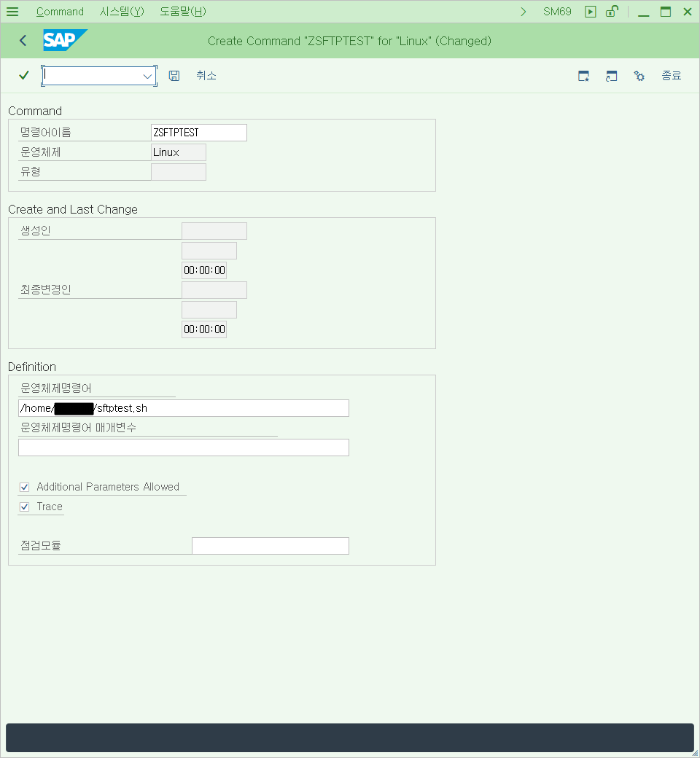Click the date field below 최종변경인
This screenshot has height=758, width=700.
(x=209, y=310)
